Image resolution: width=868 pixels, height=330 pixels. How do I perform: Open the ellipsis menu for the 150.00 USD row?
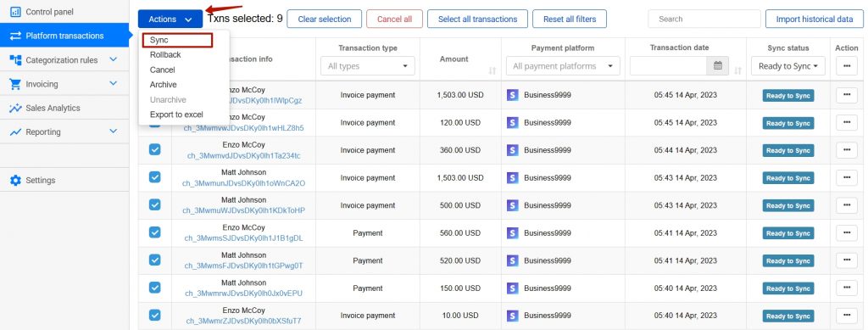click(x=847, y=288)
